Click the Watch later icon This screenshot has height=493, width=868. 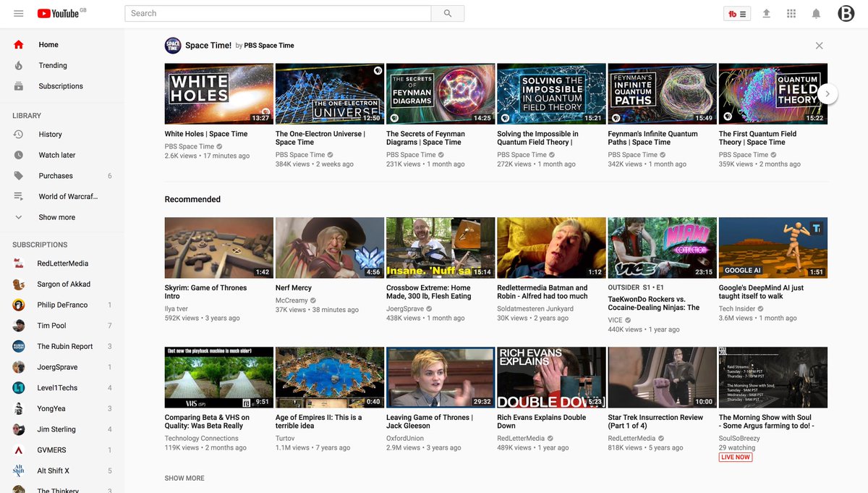(x=19, y=155)
